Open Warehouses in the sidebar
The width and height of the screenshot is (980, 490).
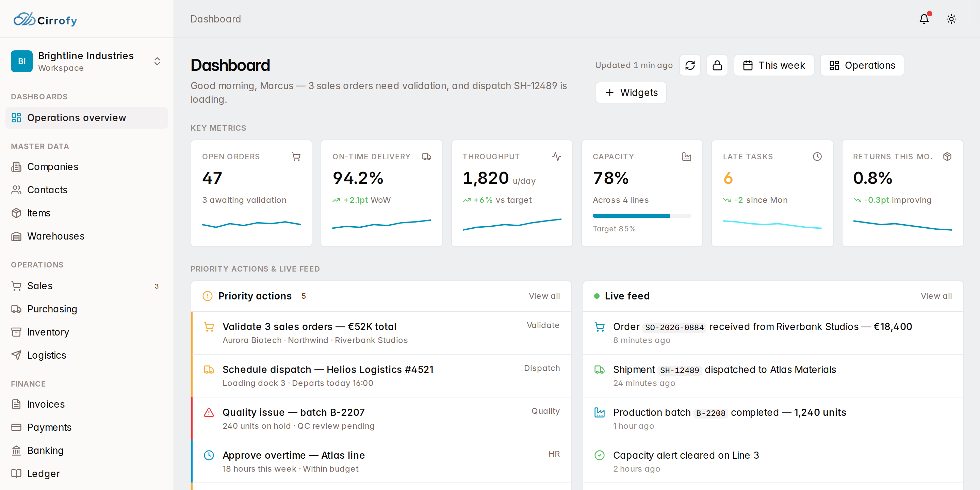(87, 236)
